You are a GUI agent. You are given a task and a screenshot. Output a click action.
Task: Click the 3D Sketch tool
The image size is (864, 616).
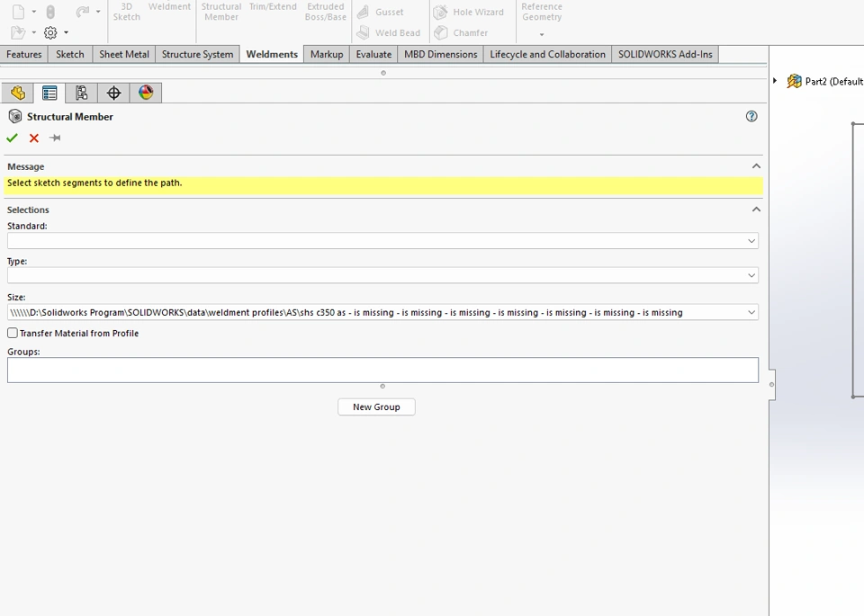tap(127, 12)
